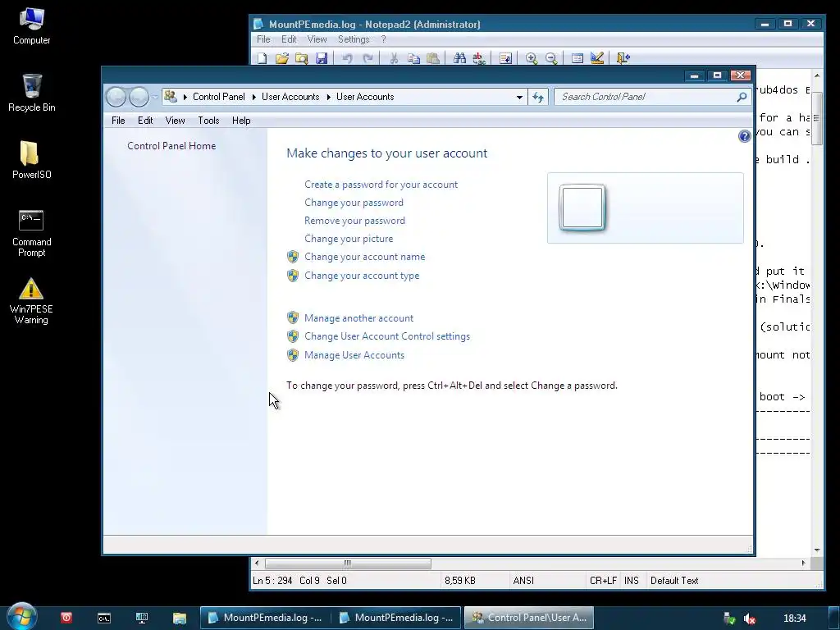Image resolution: width=840 pixels, height=630 pixels.
Task: Click Paste icon in Notepad2 toolbar
Action: 433,58
